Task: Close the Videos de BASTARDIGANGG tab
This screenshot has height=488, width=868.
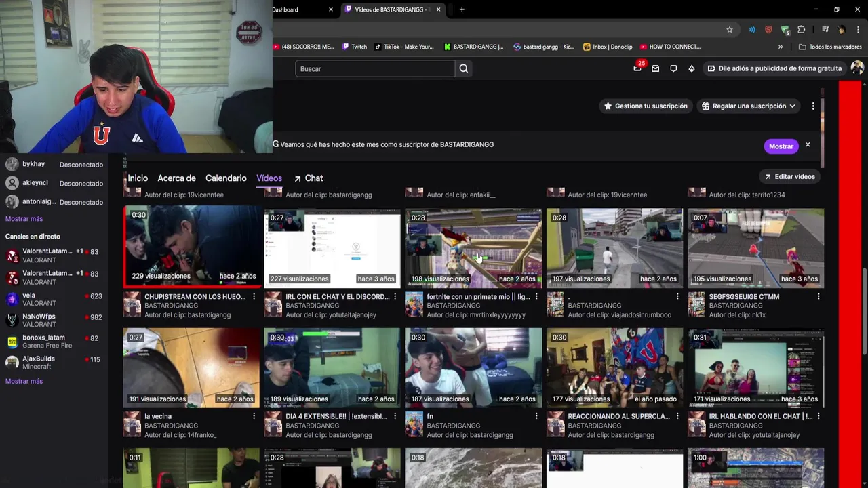Action: click(438, 9)
